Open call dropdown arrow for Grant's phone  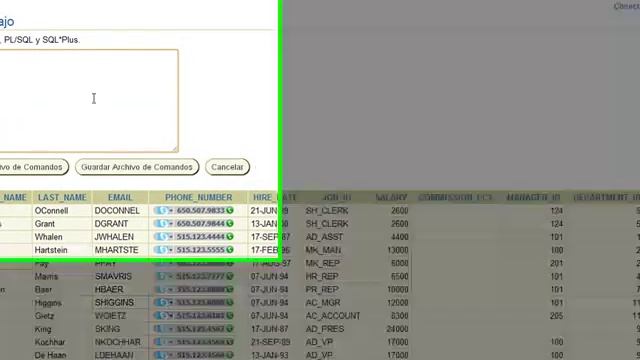171,224
